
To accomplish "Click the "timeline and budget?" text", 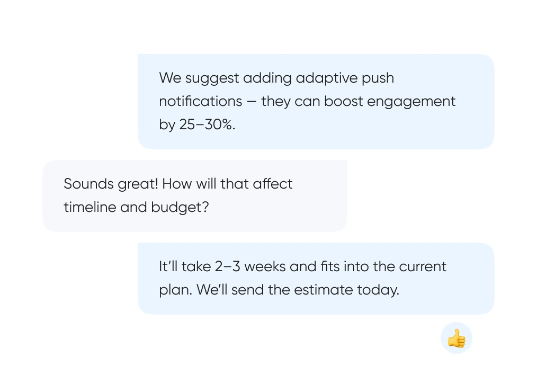I will tap(136, 207).
